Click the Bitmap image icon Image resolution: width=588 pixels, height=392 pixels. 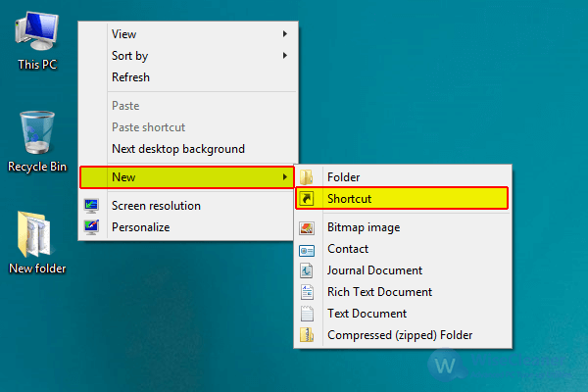[x=307, y=227]
